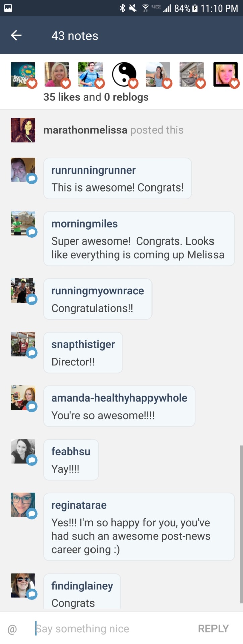Tap the "35 likes and 0 reblogs" text
The width and height of the screenshot is (243, 644).
(x=96, y=97)
